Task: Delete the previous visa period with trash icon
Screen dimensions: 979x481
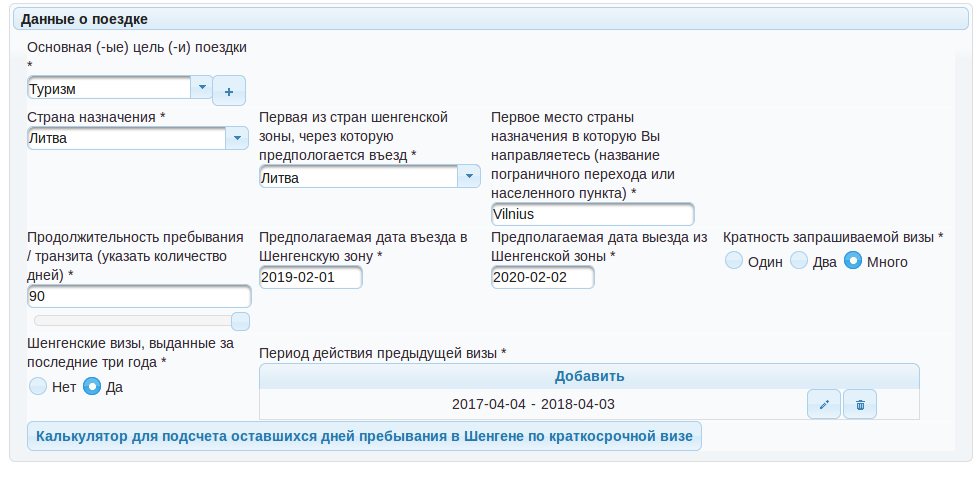Action: pos(860,404)
